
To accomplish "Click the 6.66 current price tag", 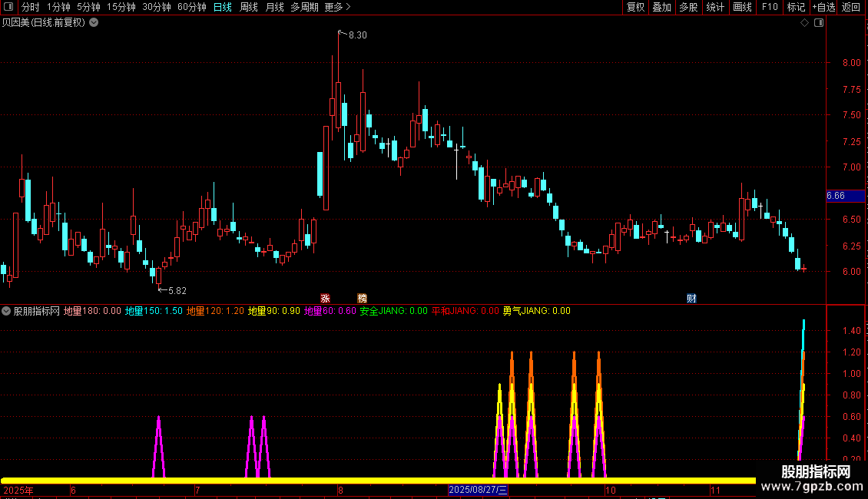I will (x=845, y=196).
